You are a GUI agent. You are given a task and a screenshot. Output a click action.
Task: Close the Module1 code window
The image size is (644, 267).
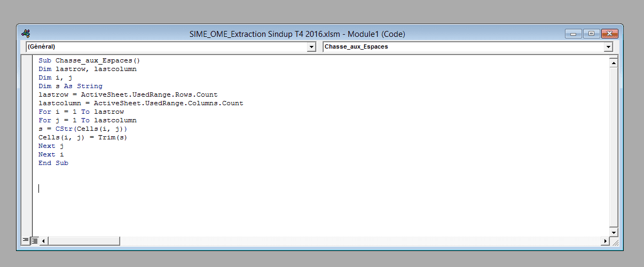pyautogui.click(x=609, y=34)
